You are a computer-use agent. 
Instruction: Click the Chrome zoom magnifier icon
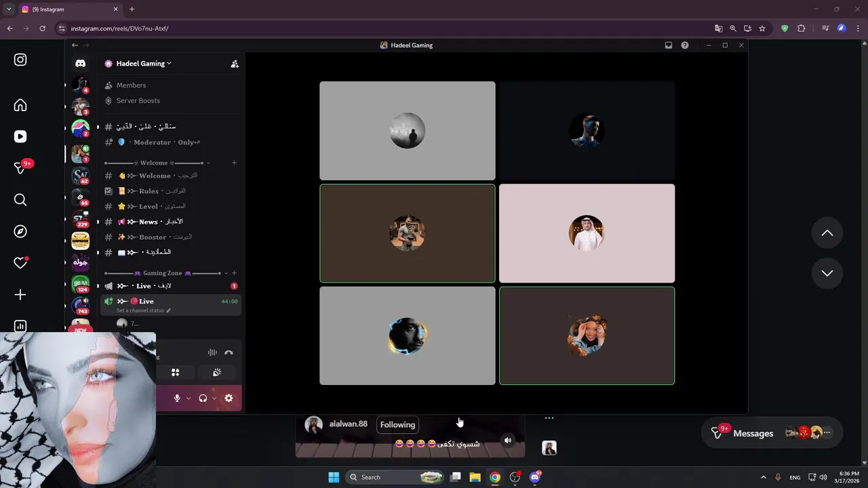coord(733,28)
